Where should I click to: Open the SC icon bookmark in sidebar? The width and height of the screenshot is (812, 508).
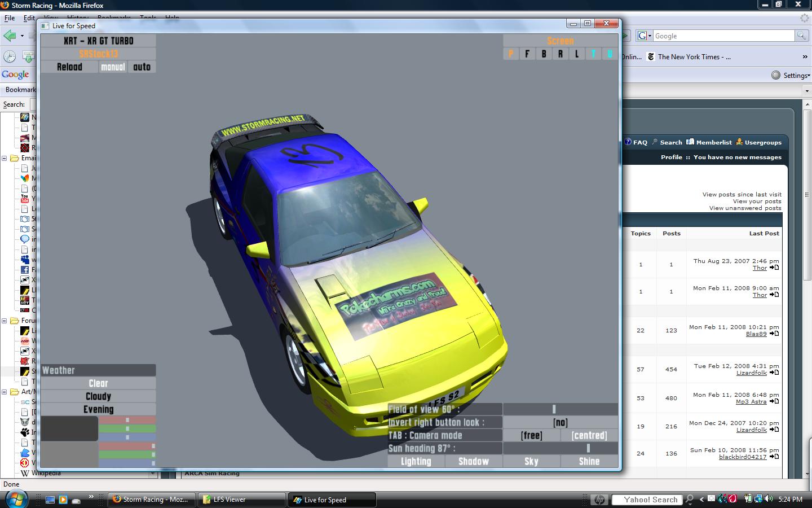[x=25, y=401]
